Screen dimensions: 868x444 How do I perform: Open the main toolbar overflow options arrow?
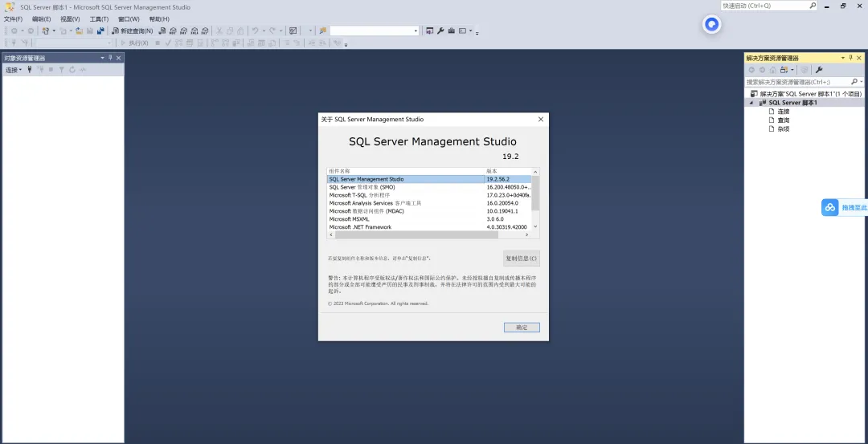pos(477,33)
